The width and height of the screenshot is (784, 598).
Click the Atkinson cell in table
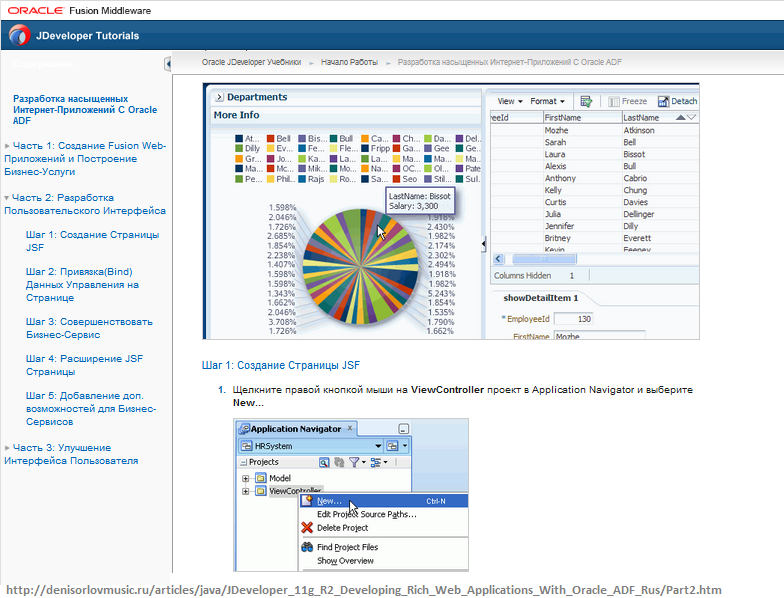[638, 130]
